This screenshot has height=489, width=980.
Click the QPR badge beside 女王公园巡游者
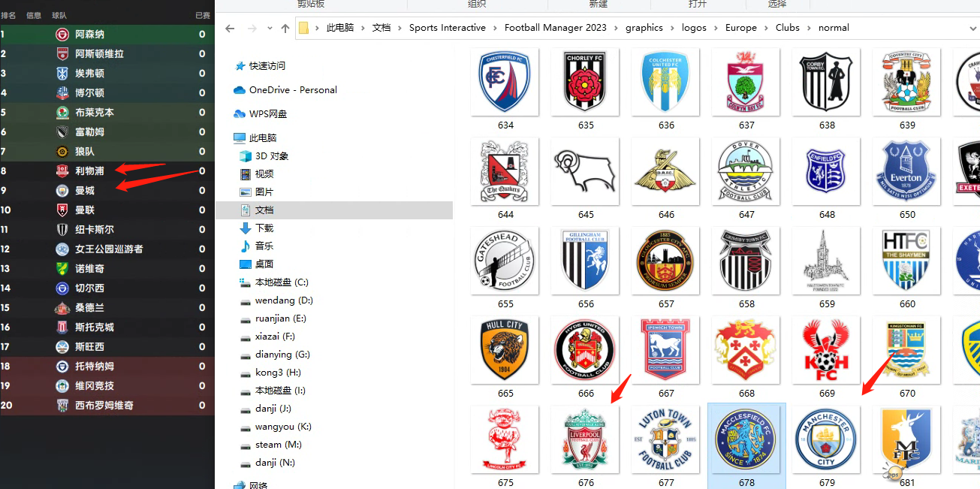[62, 249]
